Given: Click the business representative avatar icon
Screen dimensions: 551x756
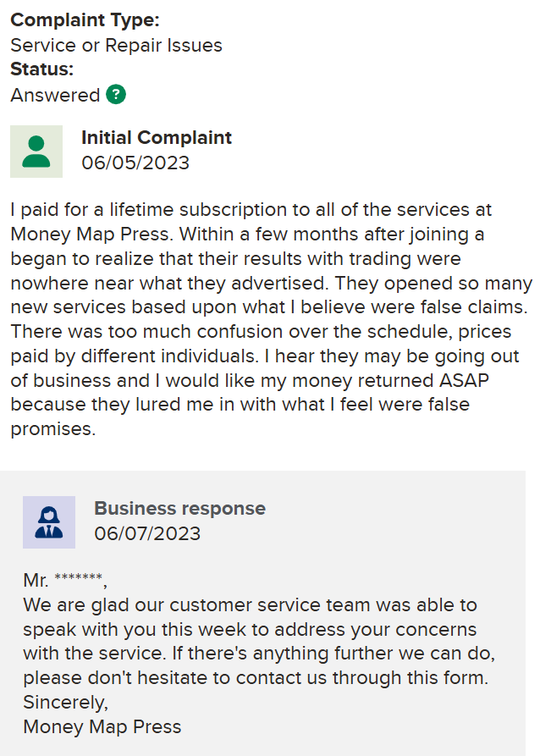Looking at the screenshot, I should pos(49,522).
